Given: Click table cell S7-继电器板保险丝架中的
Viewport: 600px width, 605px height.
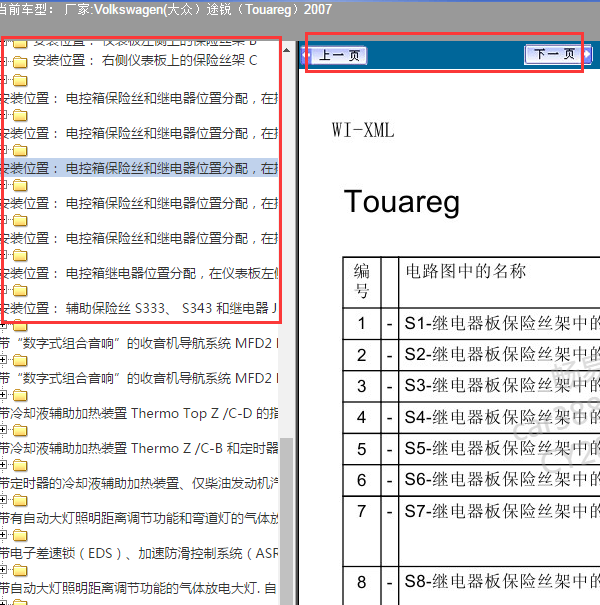Looking at the screenshot, I should 499,531.
